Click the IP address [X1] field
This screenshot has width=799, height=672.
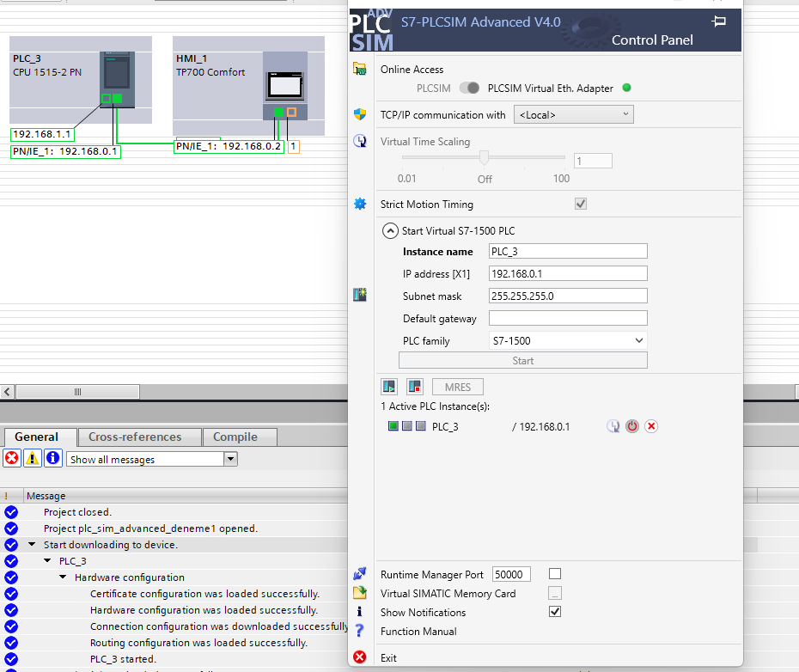coord(568,274)
